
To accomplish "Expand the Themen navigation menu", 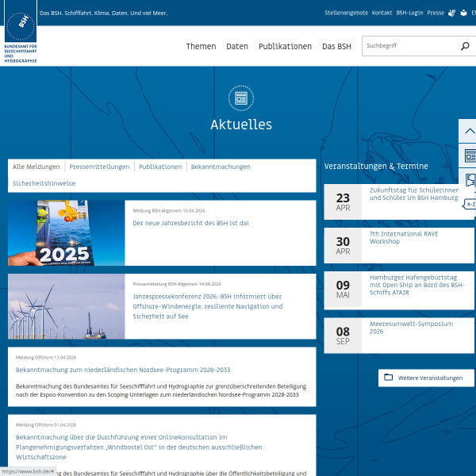I will click(x=201, y=46).
